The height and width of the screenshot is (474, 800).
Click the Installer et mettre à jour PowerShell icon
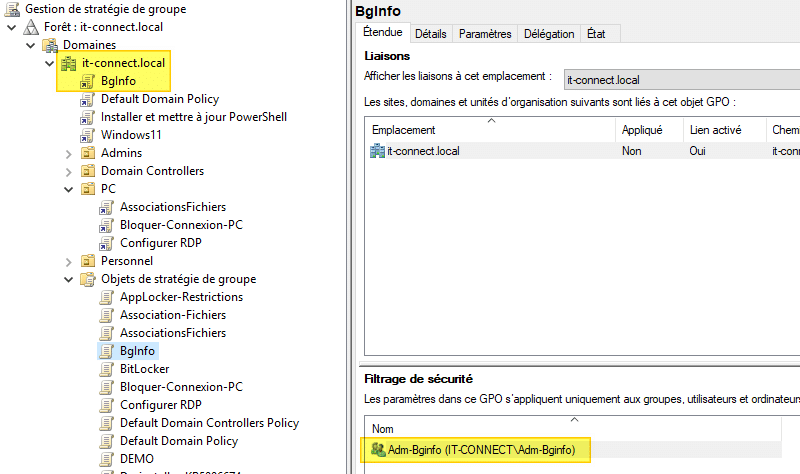[x=87, y=117]
